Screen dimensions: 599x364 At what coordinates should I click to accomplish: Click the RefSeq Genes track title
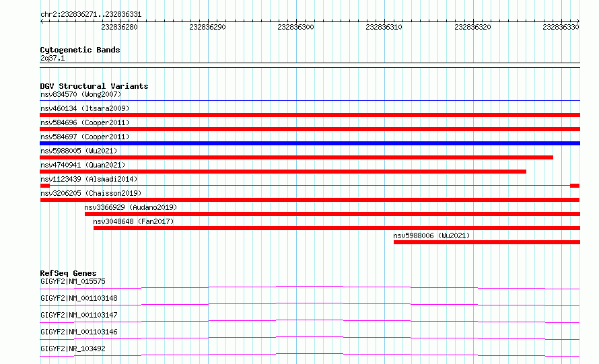(x=69, y=273)
